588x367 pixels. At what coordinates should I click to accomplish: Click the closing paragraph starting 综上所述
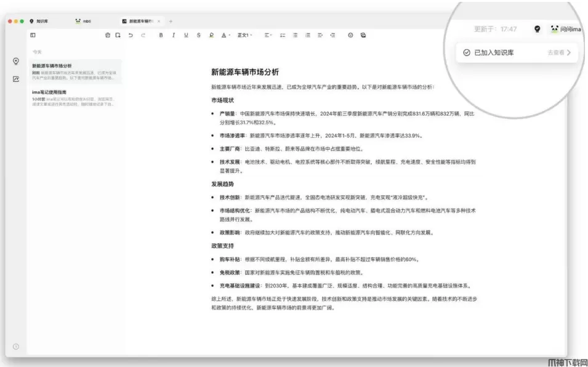[344, 304]
